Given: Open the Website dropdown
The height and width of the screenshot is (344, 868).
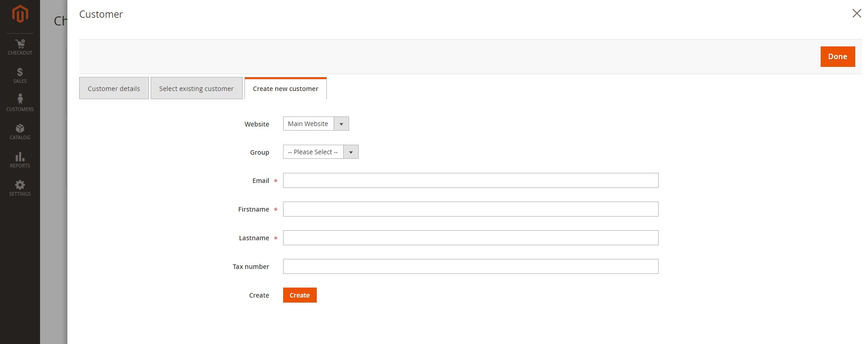Looking at the screenshot, I should pos(316,124).
